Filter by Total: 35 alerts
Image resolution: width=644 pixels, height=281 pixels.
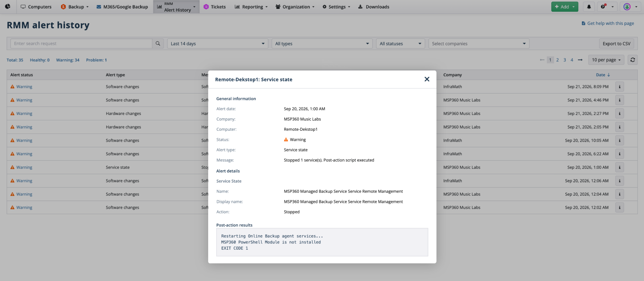(x=15, y=60)
